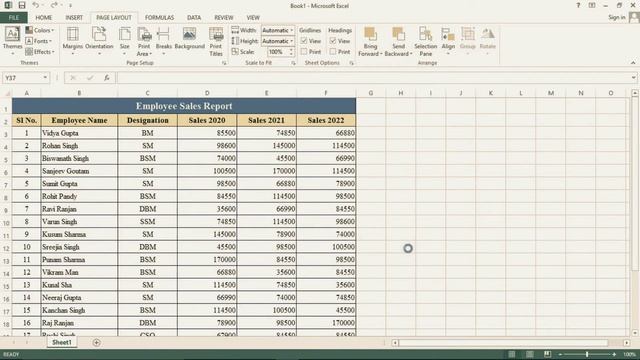
Task: Click the Scale percentage stepper arrows
Action: tap(291, 52)
